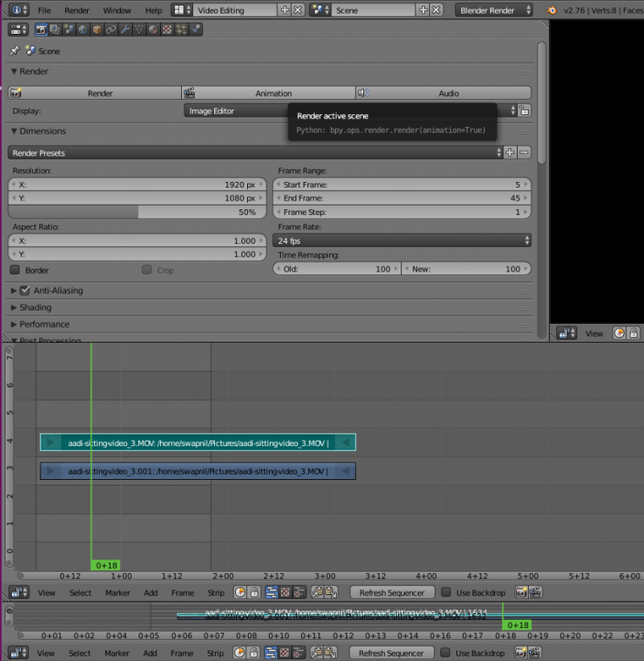Open the Render menu in the top bar

(77, 10)
